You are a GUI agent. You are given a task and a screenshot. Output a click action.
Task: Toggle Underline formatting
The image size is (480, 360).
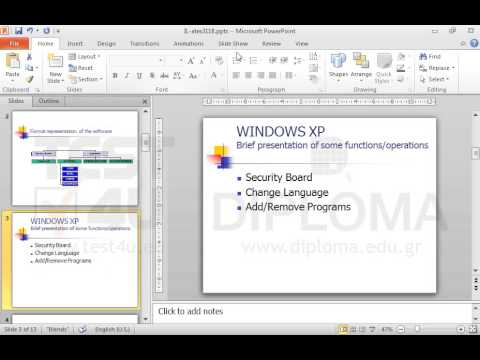(x=139, y=76)
